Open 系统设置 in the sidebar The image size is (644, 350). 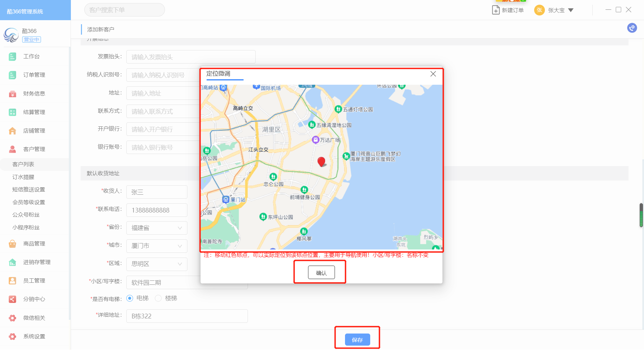pyautogui.click(x=34, y=336)
